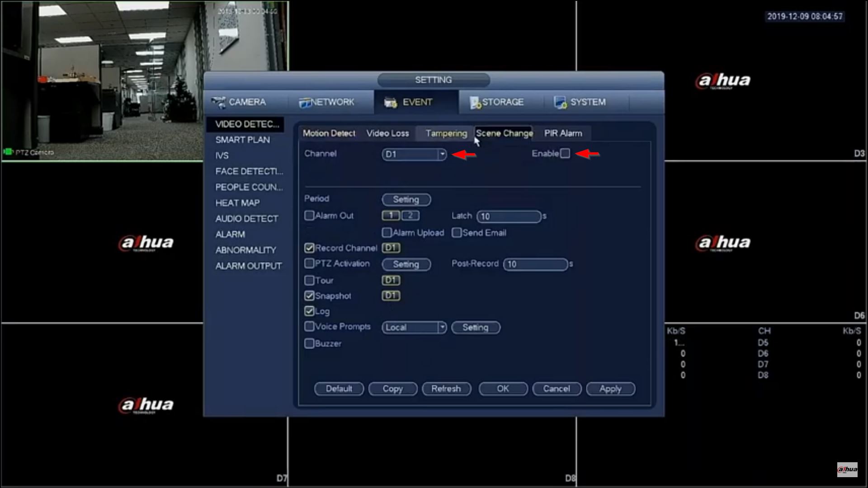Toggle the Enable checkbox
The width and height of the screenshot is (868, 488).
[565, 154]
